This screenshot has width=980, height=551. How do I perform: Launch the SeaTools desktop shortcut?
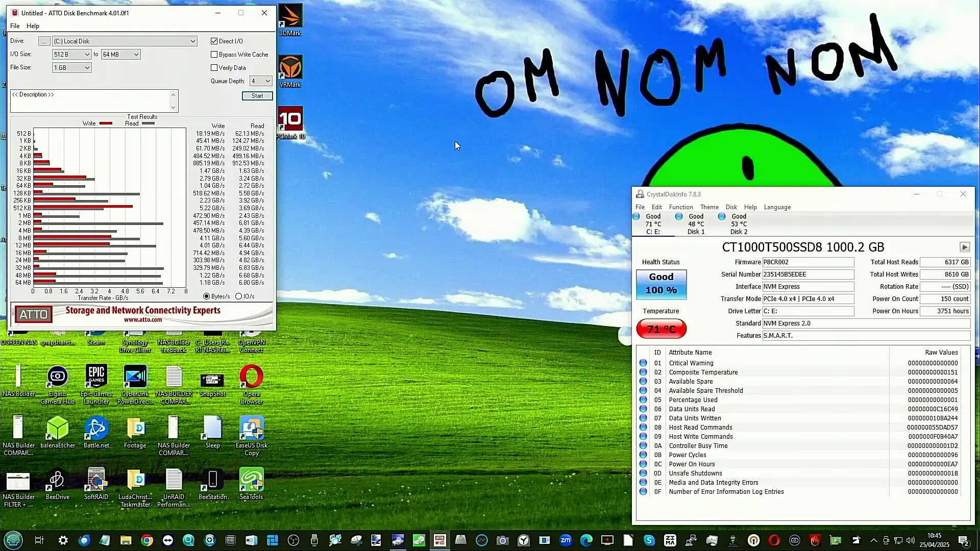click(251, 484)
